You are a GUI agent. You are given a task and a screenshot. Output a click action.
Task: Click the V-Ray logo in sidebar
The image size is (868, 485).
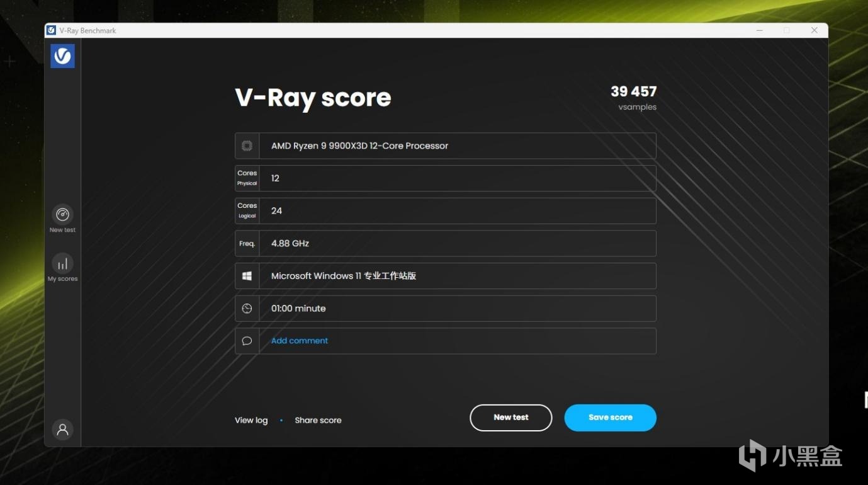click(x=62, y=56)
